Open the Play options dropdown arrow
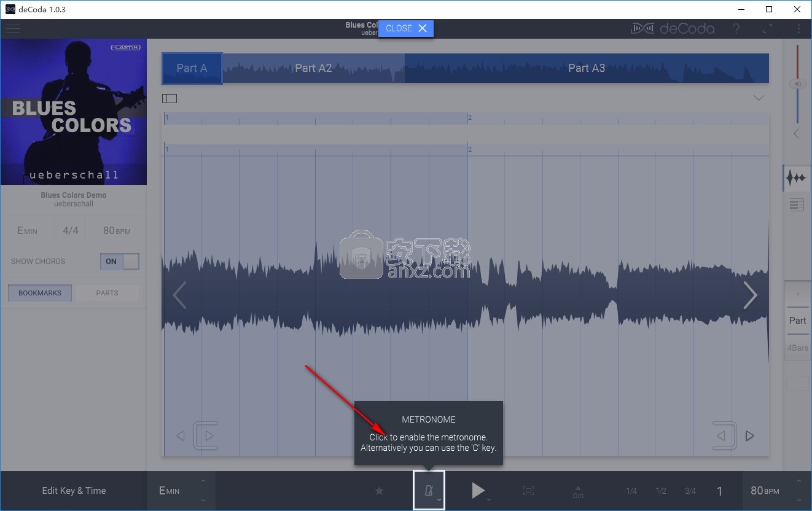812x511 pixels. coord(488,500)
